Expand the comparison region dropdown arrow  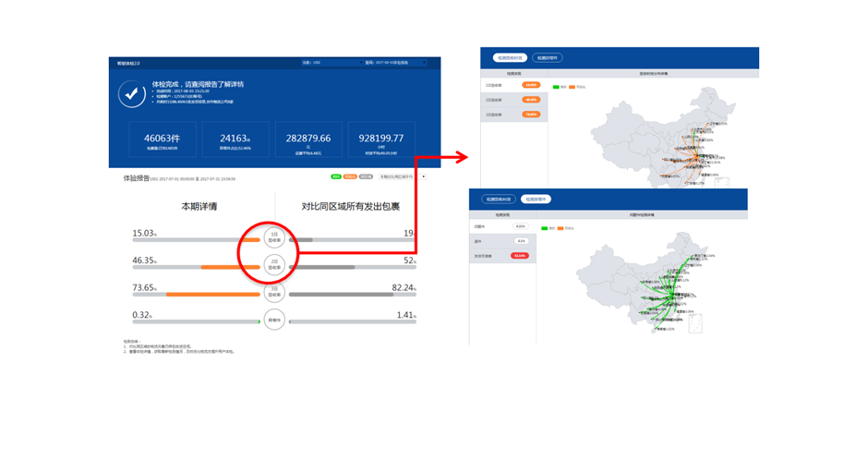423,176
